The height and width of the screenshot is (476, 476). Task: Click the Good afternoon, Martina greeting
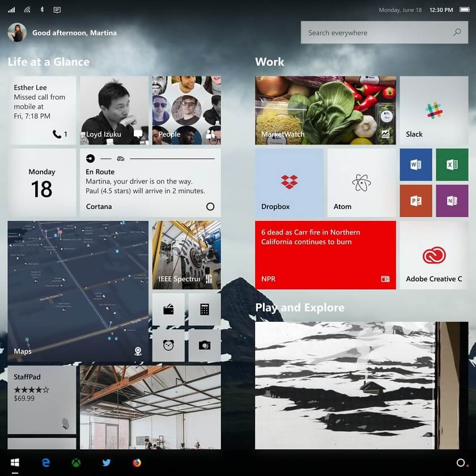74,32
